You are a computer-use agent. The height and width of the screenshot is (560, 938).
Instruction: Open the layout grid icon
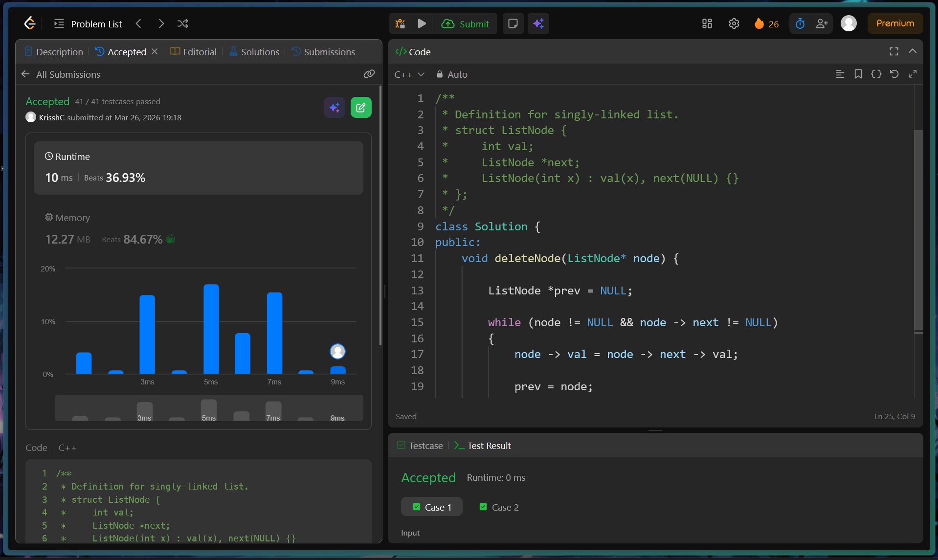[707, 23]
